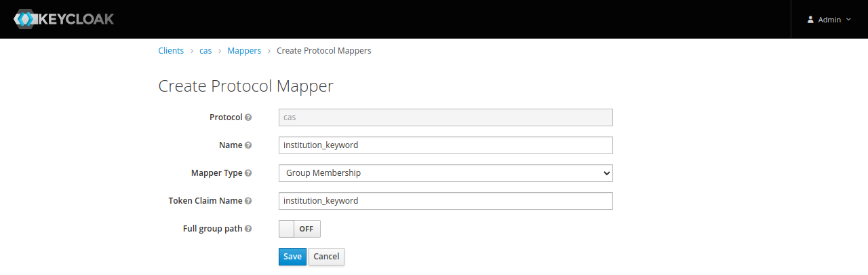Toggle the Full group path switch
Screen dimensions: 868x275
pos(300,229)
